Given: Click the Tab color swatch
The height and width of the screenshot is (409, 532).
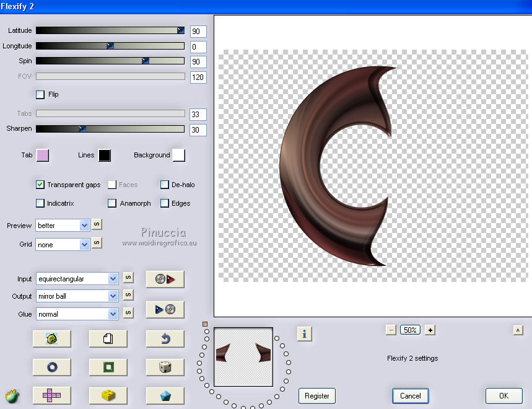Looking at the screenshot, I should pyautogui.click(x=43, y=155).
